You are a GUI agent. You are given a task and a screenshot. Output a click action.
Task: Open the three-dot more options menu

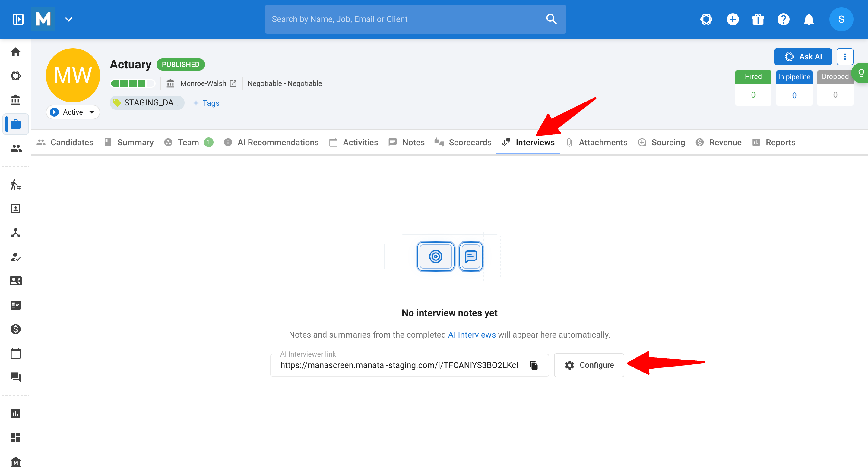[x=845, y=57]
